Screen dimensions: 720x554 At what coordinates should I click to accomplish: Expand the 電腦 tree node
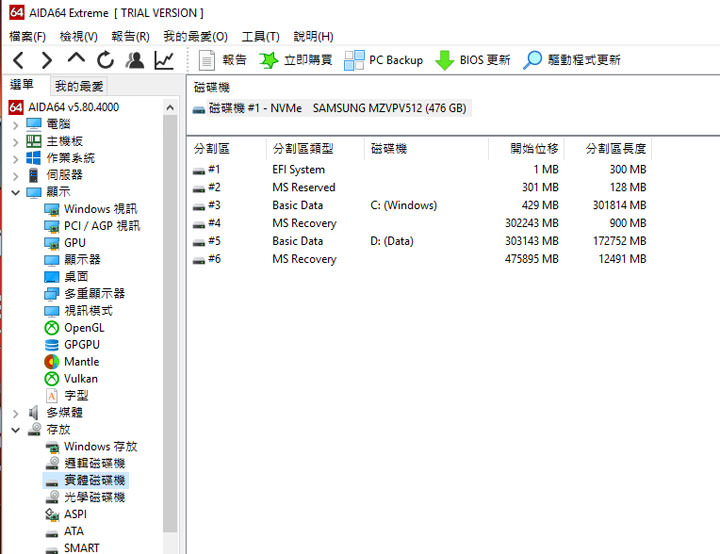click(x=15, y=124)
